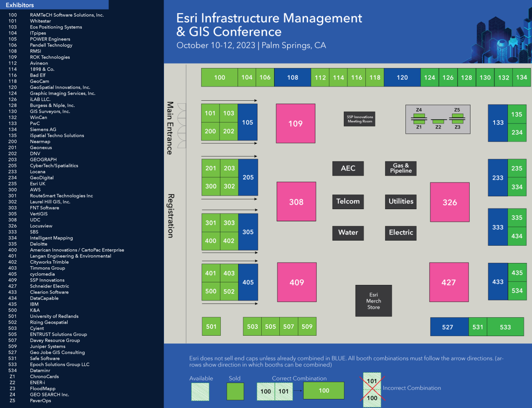Select Cityworks Trimble exhibitor entry
Viewport: 532px width, 408px height.
click(49, 262)
